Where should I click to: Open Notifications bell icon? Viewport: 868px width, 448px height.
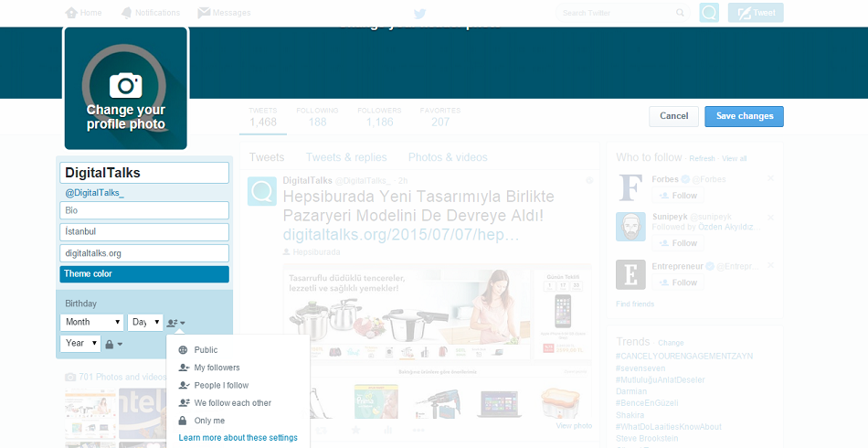coord(126,13)
